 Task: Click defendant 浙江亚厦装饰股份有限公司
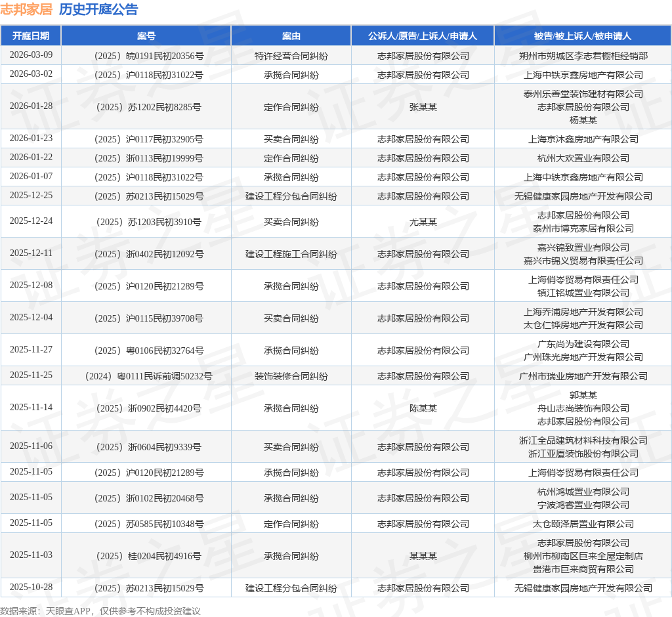pyautogui.click(x=583, y=454)
